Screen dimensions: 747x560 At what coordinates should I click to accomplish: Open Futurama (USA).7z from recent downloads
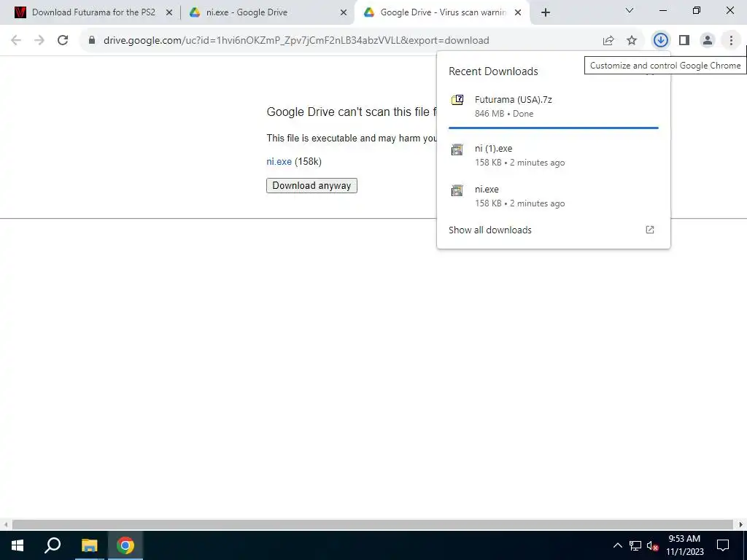553,106
